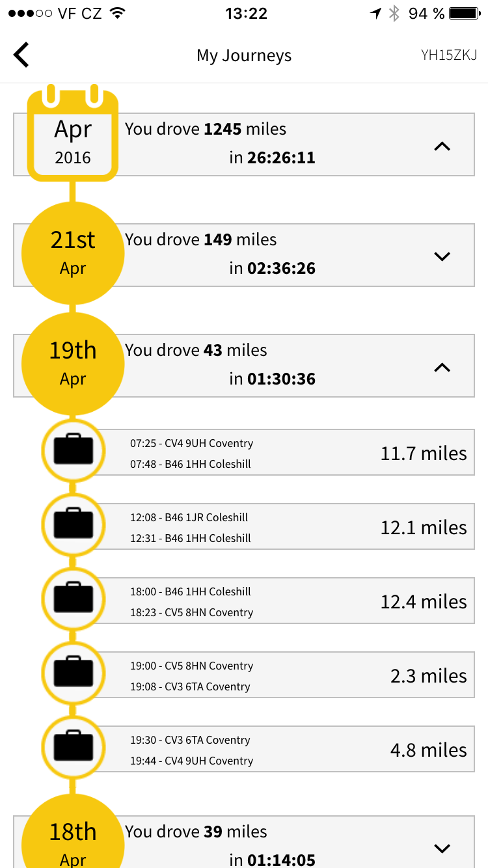
Task: Collapse the Apr 2016 month summary
Action: point(442,146)
